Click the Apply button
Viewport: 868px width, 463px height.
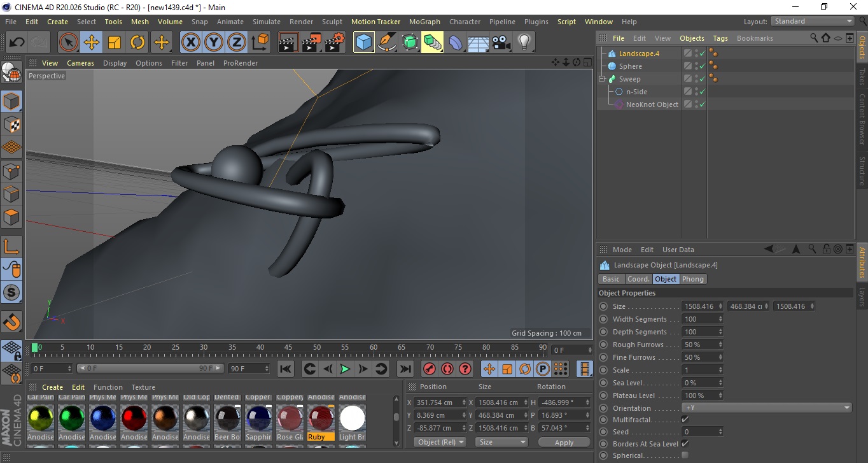coord(564,442)
